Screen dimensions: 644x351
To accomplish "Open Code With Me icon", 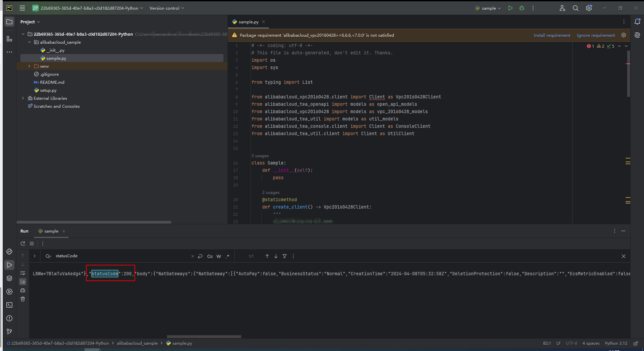I will point(562,8).
